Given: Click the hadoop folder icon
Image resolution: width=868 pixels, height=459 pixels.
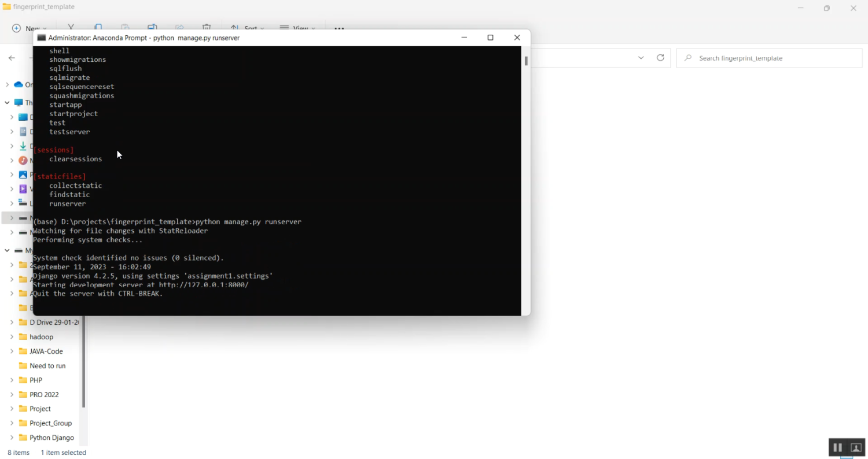Looking at the screenshot, I should pyautogui.click(x=23, y=337).
